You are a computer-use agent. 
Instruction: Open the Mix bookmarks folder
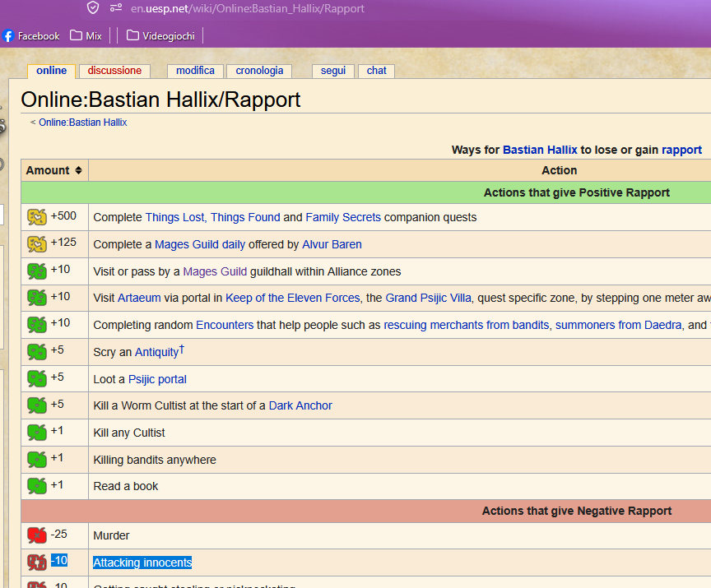[x=86, y=36]
